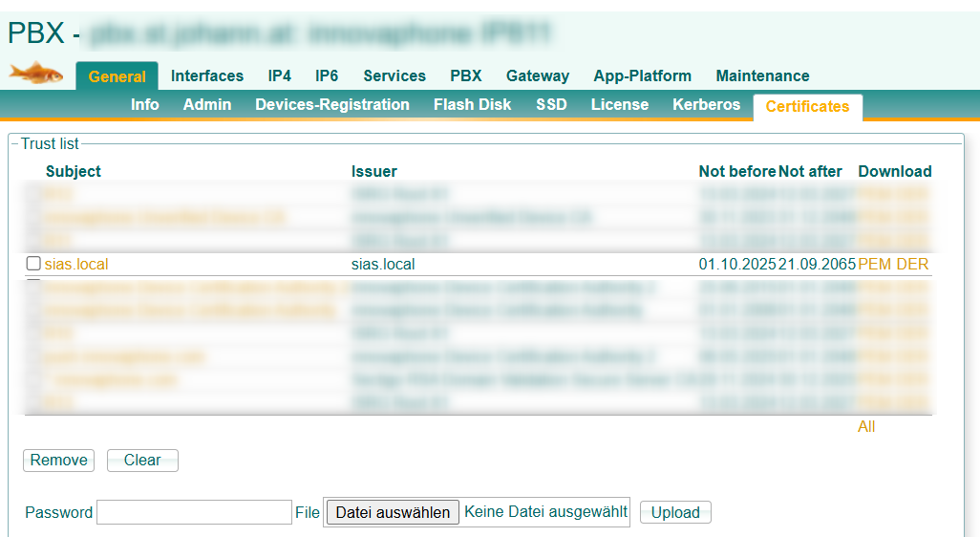Select the App-Platform tab

pyautogui.click(x=642, y=76)
